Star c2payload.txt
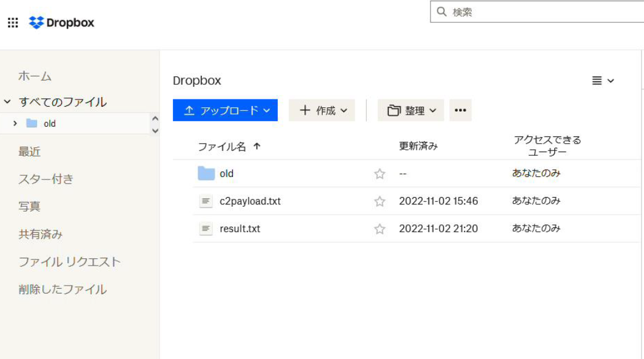Image resolution: width=644 pixels, height=359 pixels. pyautogui.click(x=380, y=202)
